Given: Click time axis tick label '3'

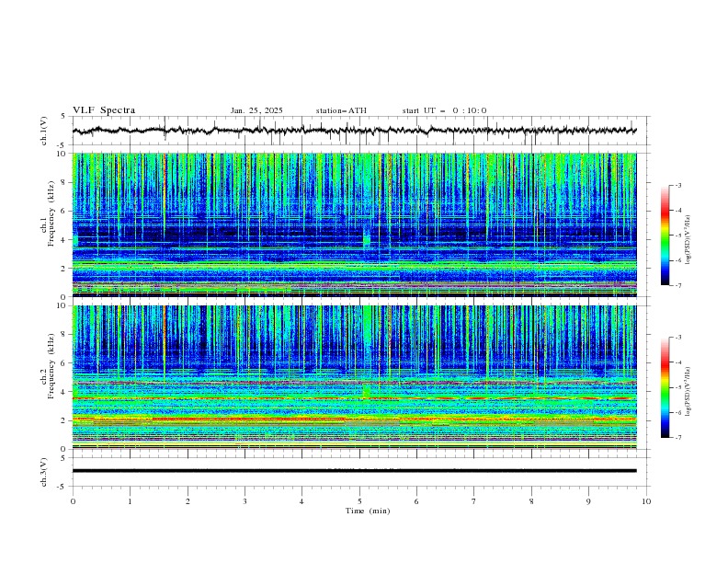Looking at the screenshot, I should click(x=245, y=501).
